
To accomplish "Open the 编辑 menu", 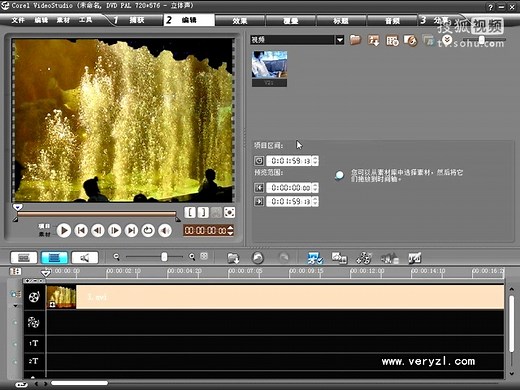I will (41, 20).
